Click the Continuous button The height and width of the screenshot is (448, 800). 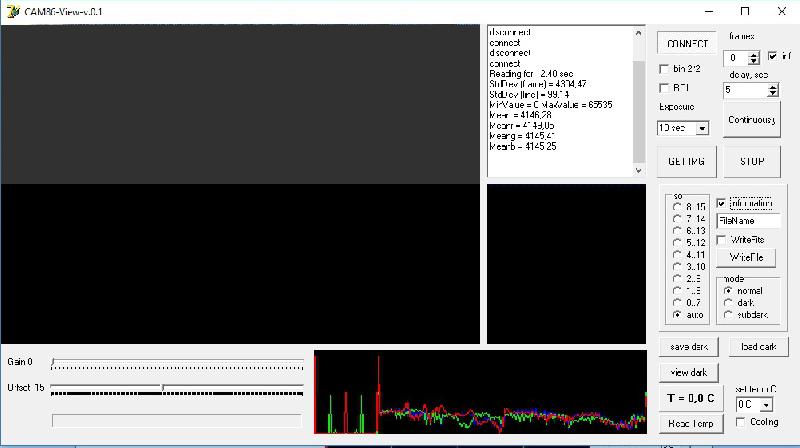tap(752, 120)
